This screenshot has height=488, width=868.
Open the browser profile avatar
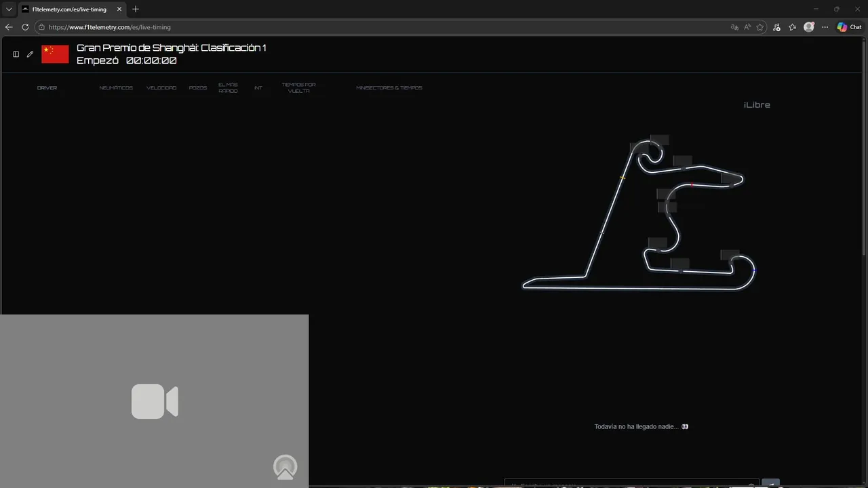tap(808, 27)
